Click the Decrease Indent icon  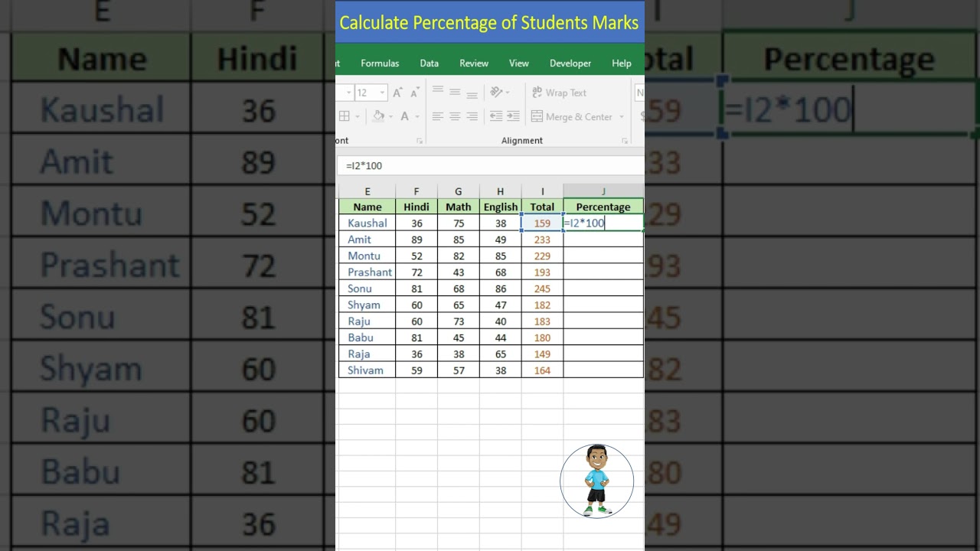coord(496,116)
